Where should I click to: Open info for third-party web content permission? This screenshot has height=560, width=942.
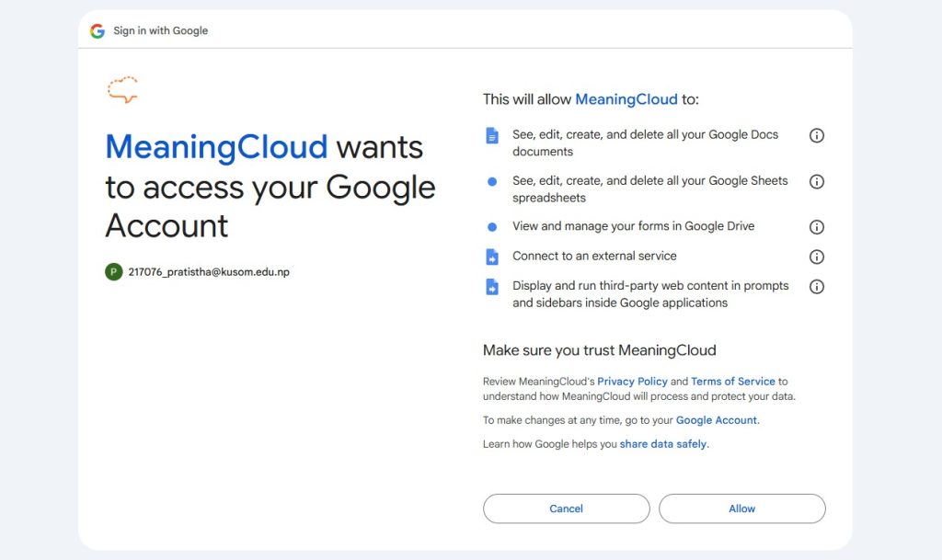coord(817,287)
